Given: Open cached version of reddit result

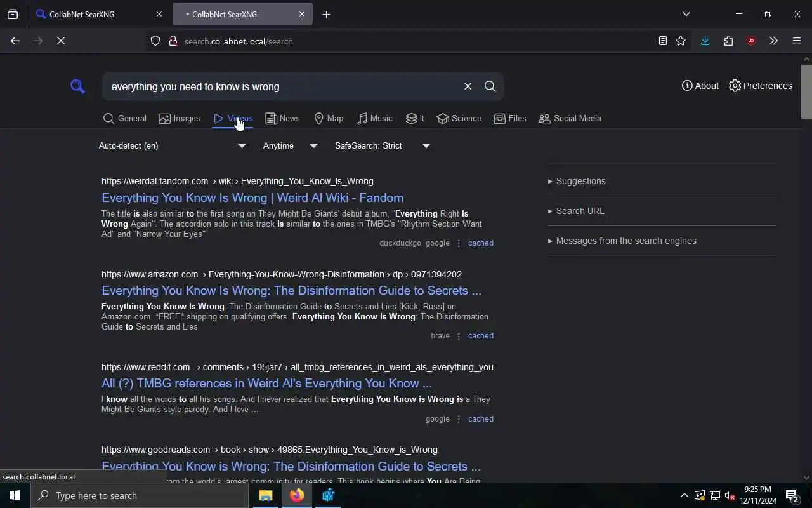Looking at the screenshot, I should point(480,419).
